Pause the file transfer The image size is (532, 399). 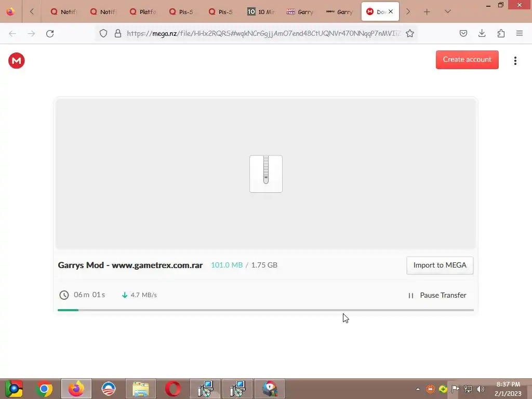[437, 295]
